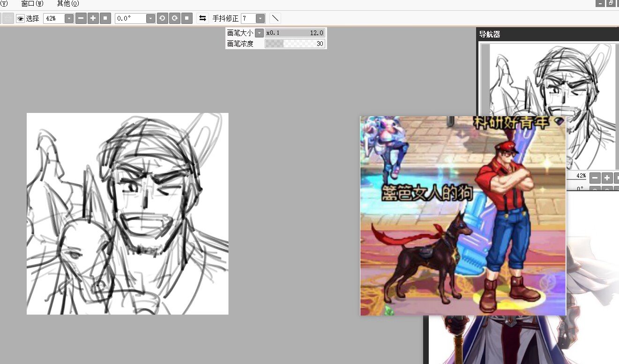
Task: Restore down the document window
Action: 611,3
